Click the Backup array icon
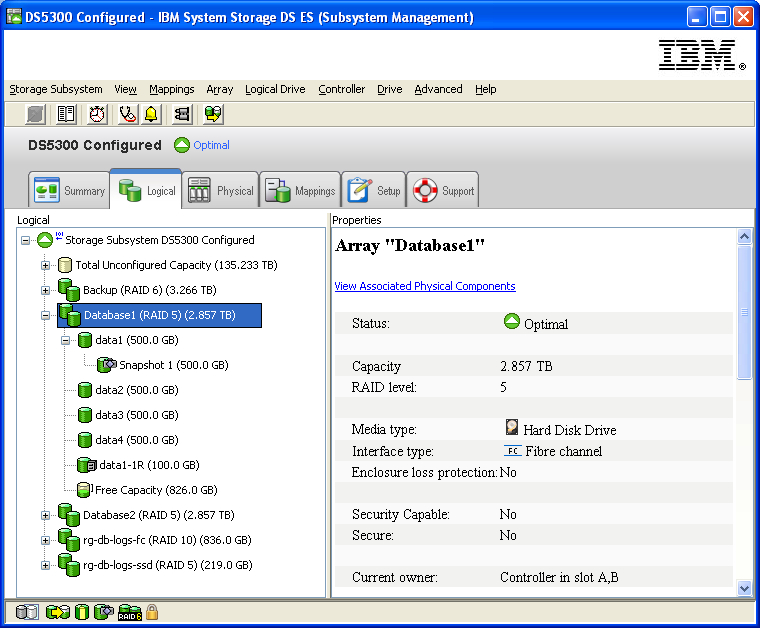This screenshot has width=760, height=628. tap(69, 290)
